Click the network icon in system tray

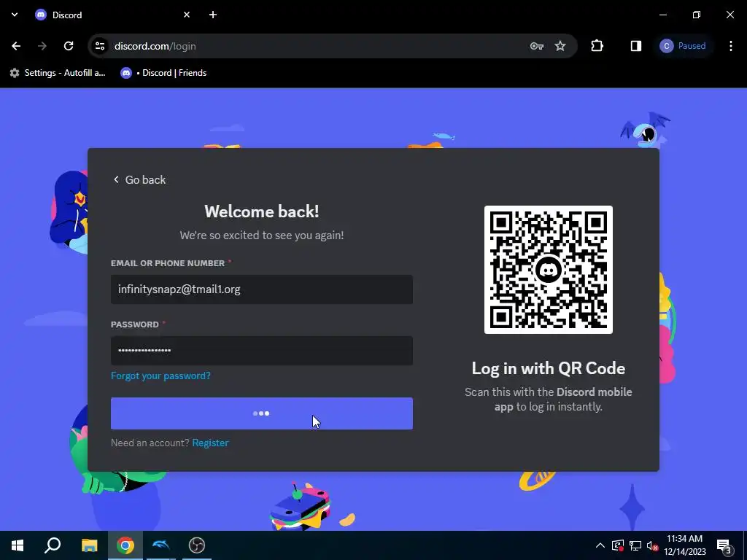tap(635, 545)
